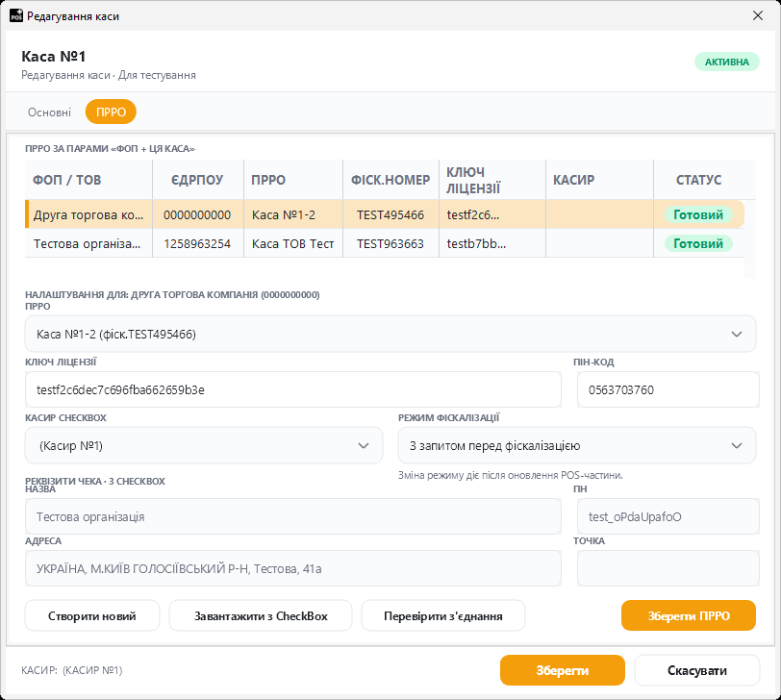Viewport: 781px width, 700px height.
Task: Click the Ключ ліцензії input field
Action: [292, 389]
